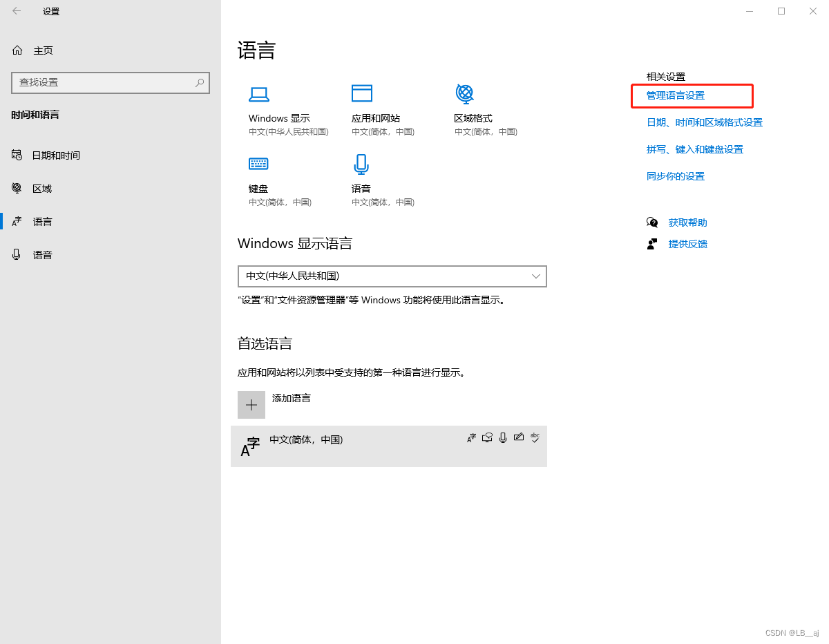Click 中文(中华人民共和国) under Windows 显示
Image resolution: width=829 pixels, height=644 pixels.
(x=289, y=131)
